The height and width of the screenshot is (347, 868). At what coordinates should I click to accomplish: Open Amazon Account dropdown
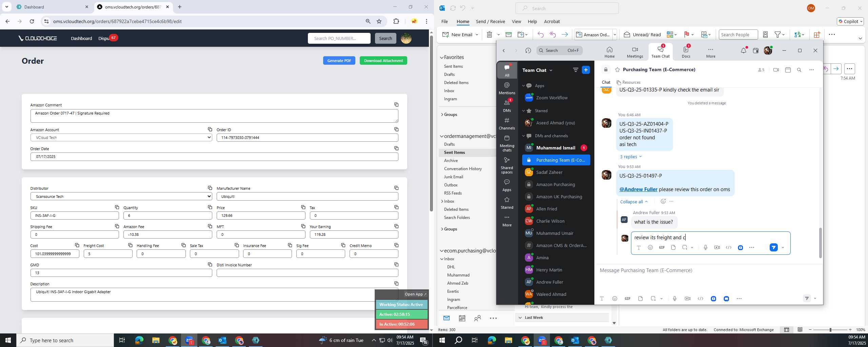(121, 138)
